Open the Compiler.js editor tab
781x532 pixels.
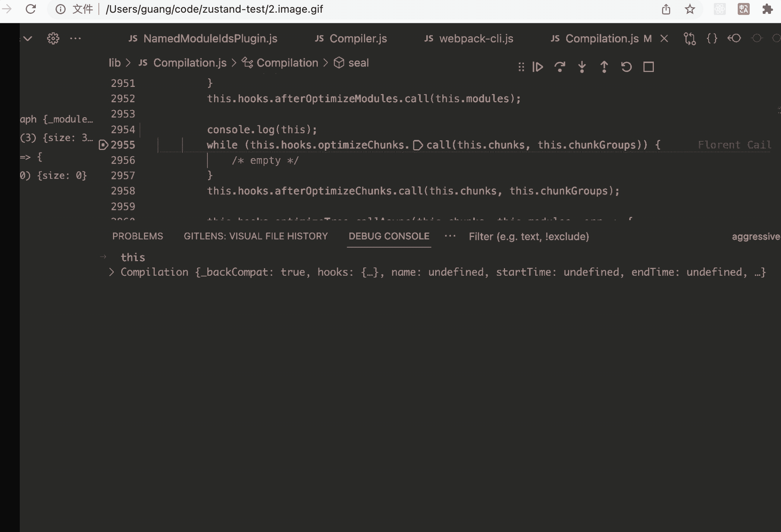[358, 38]
